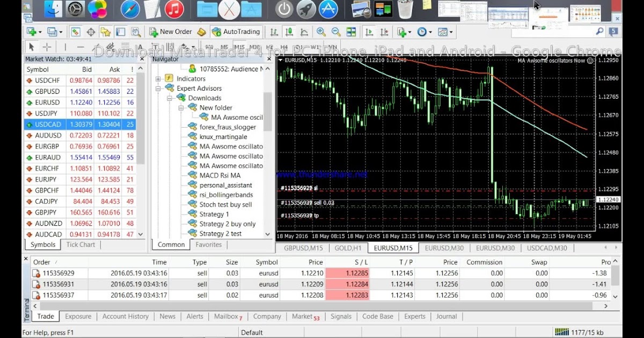Viewport: 644px width, 338px height.
Task: Open the Trash in the dock
Action: 405,9
